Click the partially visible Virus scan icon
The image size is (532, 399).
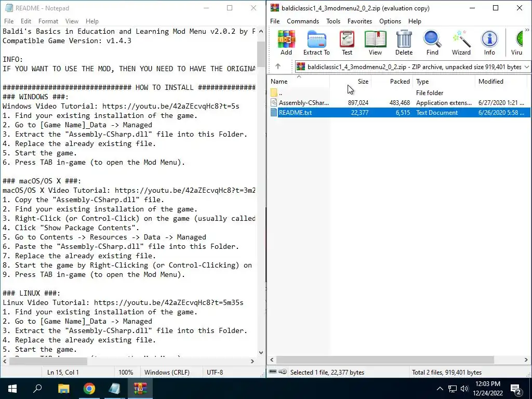(517, 43)
